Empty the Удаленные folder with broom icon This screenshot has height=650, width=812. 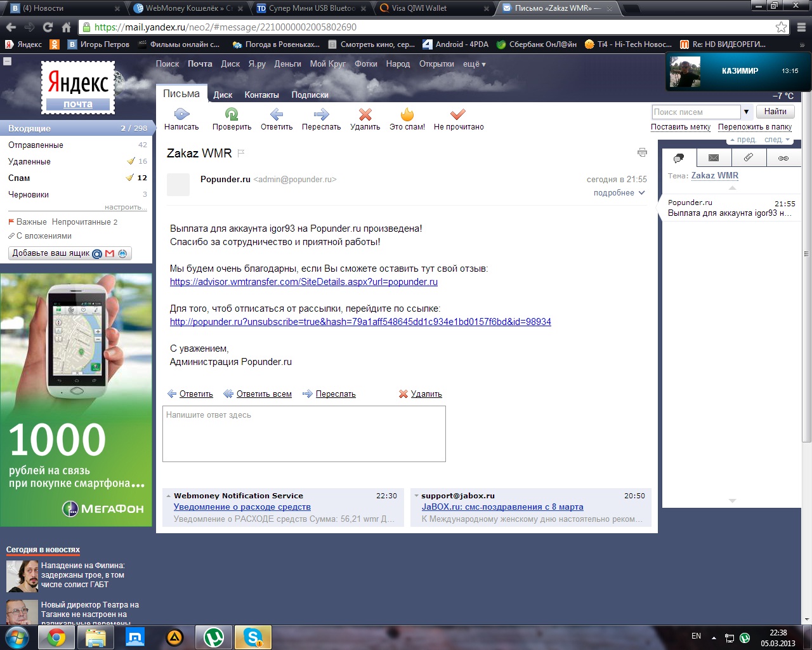click(x=131, y=161)
